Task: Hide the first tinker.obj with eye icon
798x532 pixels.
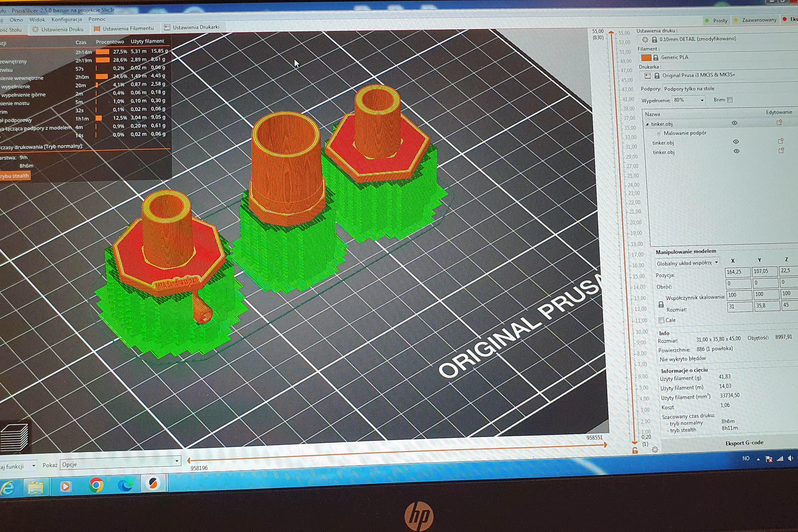Action: [x=734, y=123]
